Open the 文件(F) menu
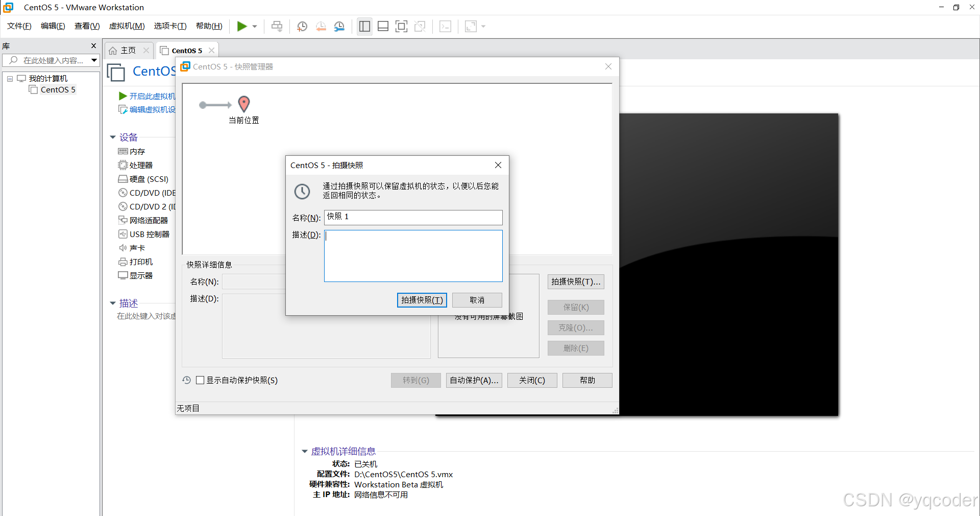Viewport: 980px width, 516px height. pyautogui.click(x=19, y=26)
